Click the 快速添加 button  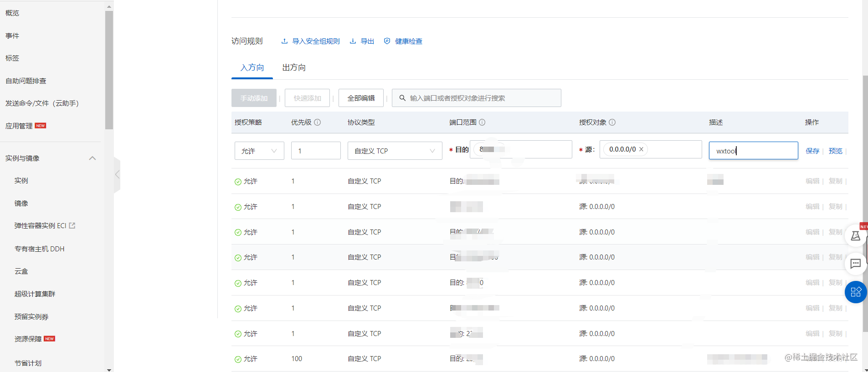pyautogui.click(x=307, y=98)
